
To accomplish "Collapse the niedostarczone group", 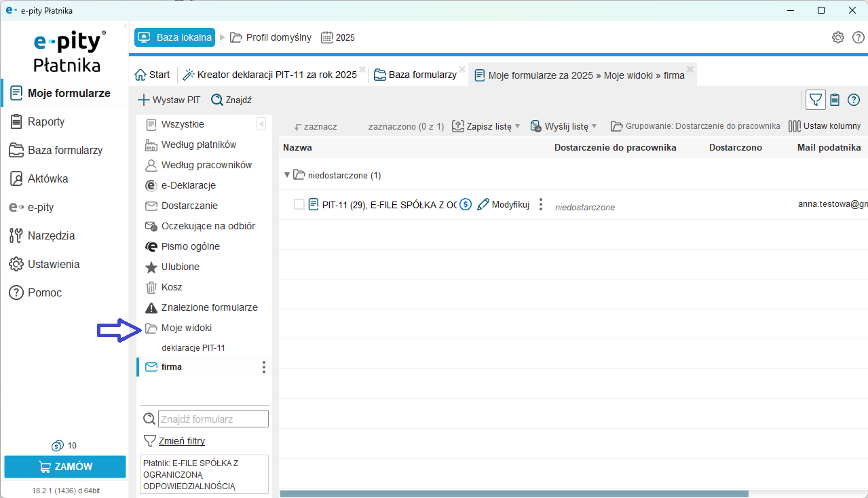I will click(287, 175).
